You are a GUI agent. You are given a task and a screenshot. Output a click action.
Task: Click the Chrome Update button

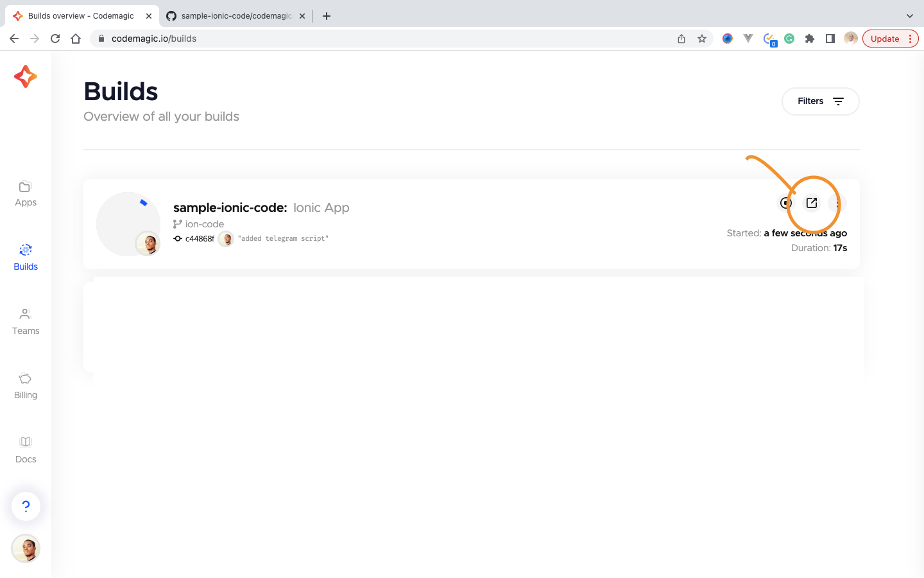tap(891, 39)
